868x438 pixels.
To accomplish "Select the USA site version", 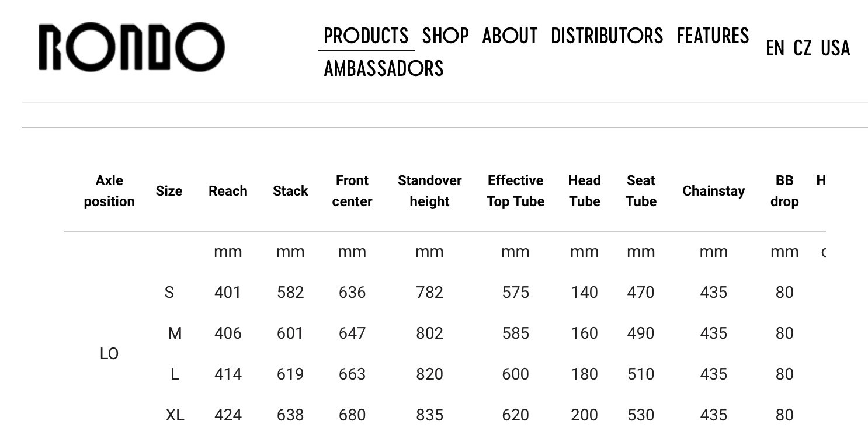I will tap(835, 48).
